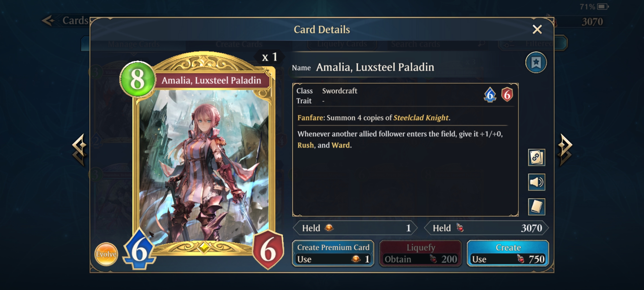
Task: Tap the Steelclad Knight highlighted link
Action: [421, 118]
